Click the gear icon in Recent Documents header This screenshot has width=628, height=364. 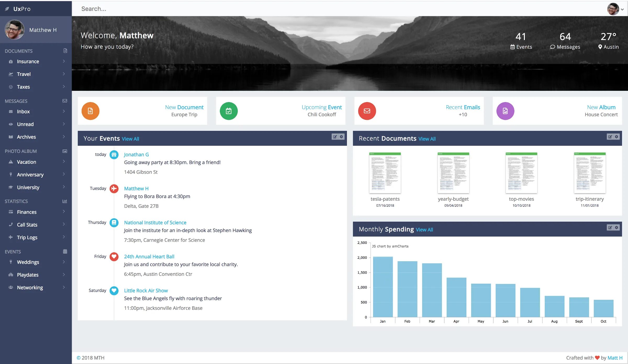pos(616,137)
